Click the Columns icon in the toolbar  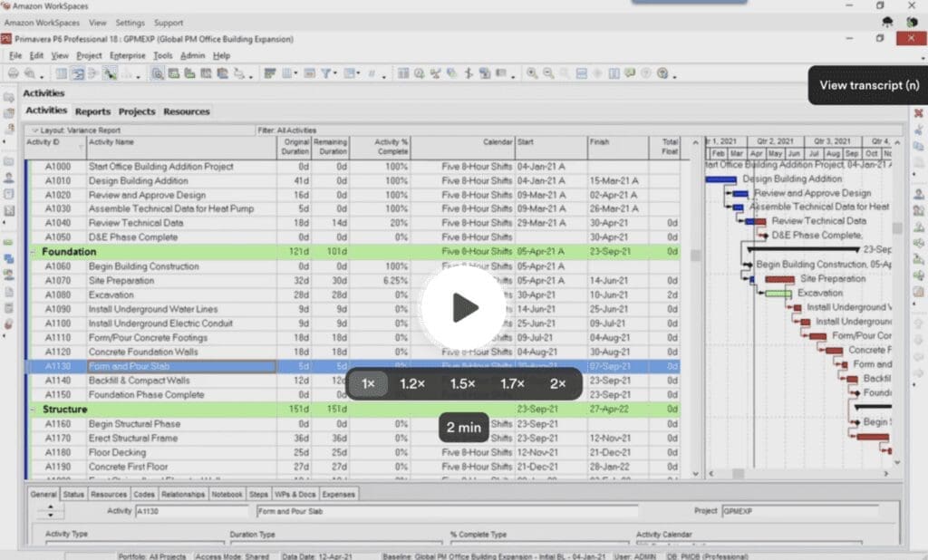pyautogui.click(x=286, y=73)
